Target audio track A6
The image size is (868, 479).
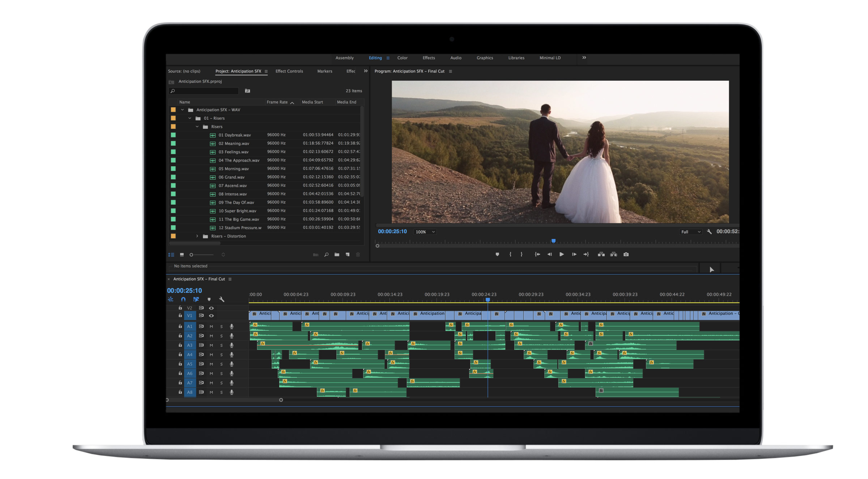point(190,373)
